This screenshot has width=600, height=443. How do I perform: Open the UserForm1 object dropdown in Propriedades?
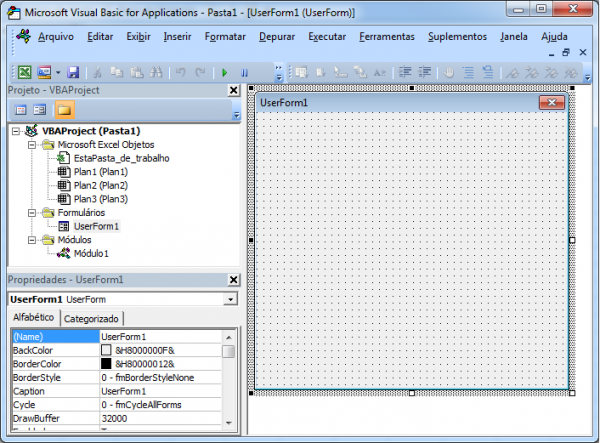click(x=231, y=299)
